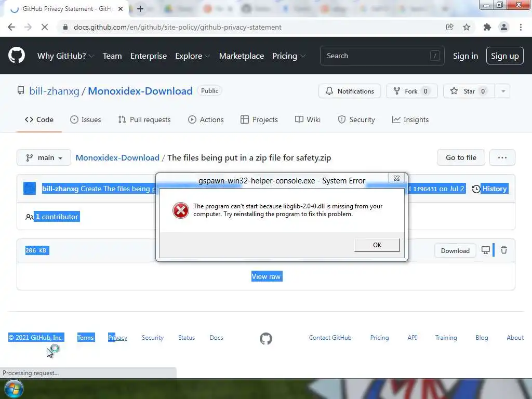
Task: Switch to the Wiki tab
Action: (308, 119)
